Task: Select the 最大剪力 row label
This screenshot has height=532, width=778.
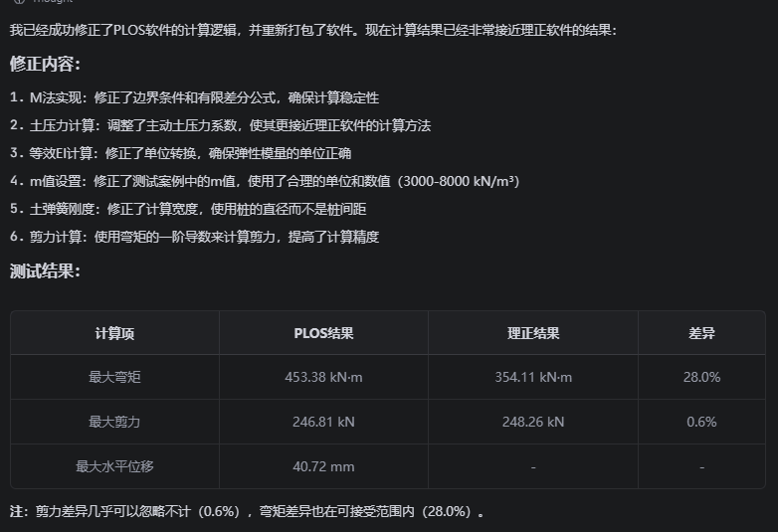Action: [x=114, y=422]
